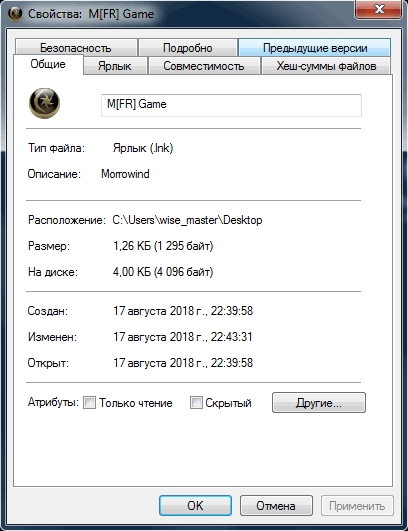
Task: Click the Morrowind shortcut icon
Action: coord(44,103)
